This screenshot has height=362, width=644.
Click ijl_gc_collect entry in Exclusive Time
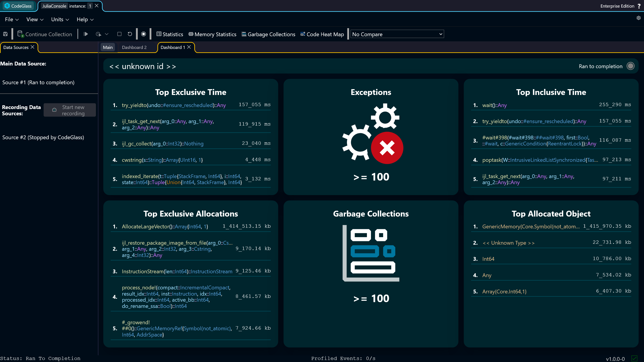191,144
